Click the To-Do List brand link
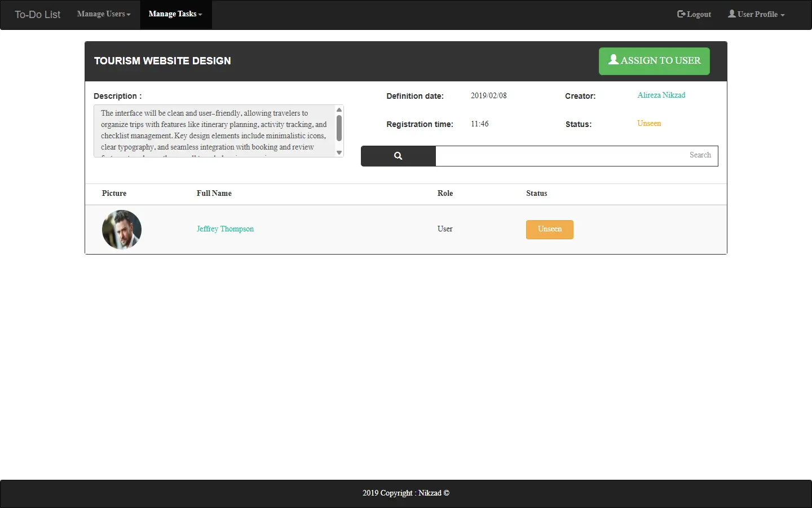This screenshot has height=508, width=812. [x=37, y=15]
